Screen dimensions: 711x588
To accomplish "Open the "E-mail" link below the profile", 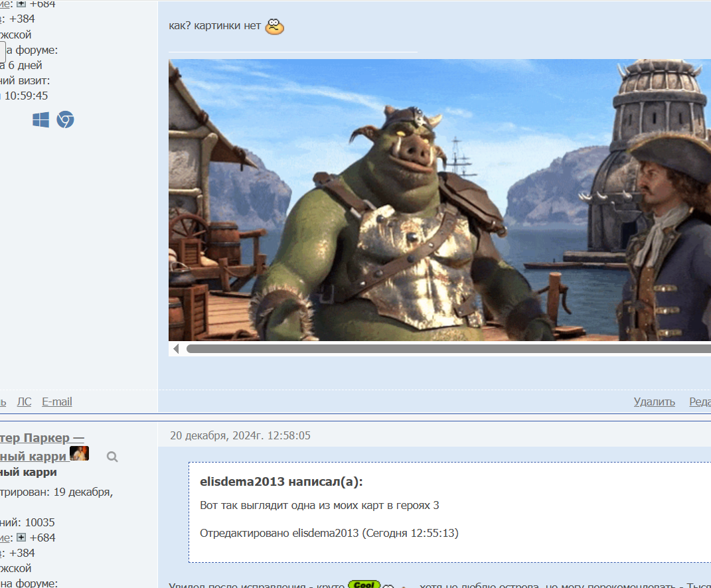I will [57, 402].
